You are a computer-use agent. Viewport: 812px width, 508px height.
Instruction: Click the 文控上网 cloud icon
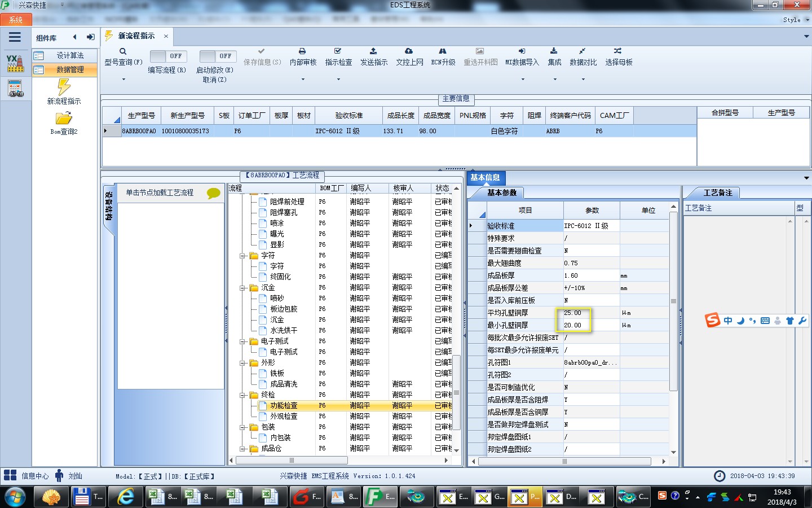[409, 51]
